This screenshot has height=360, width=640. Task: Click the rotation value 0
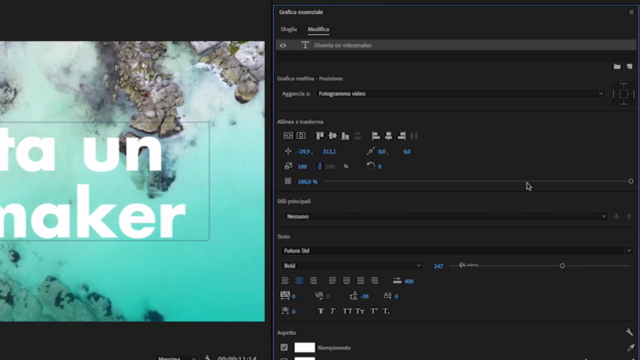(x=380, y=167)
